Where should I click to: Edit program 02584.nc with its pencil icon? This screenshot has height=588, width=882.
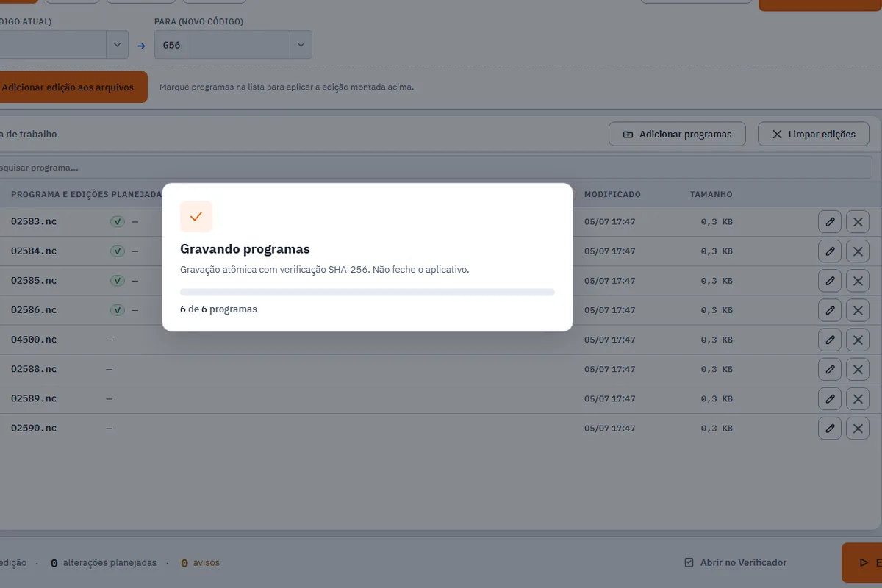tap(830, 251)
